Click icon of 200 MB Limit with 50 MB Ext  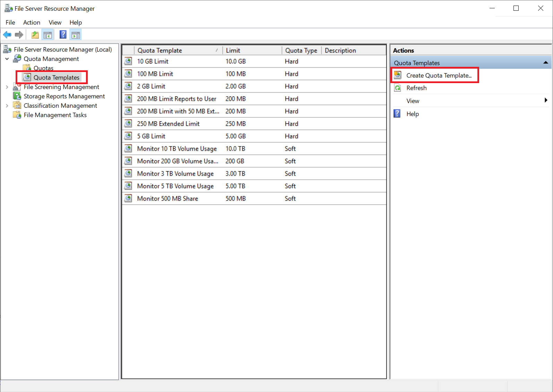(128, 111)
